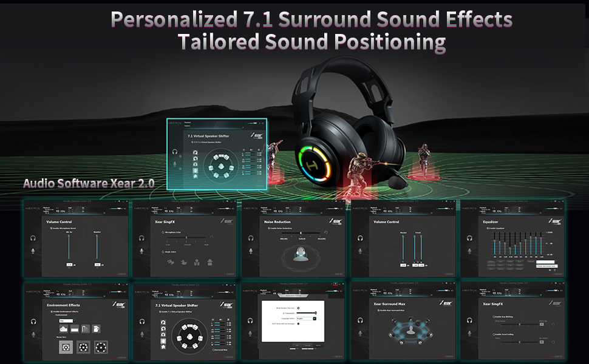The height and width of the screenshot is (364, 589).
Task: Toggle Enable 7.1 Virtual Speaker Shifter in bottom-row window
Action: [x=160, y=312]
